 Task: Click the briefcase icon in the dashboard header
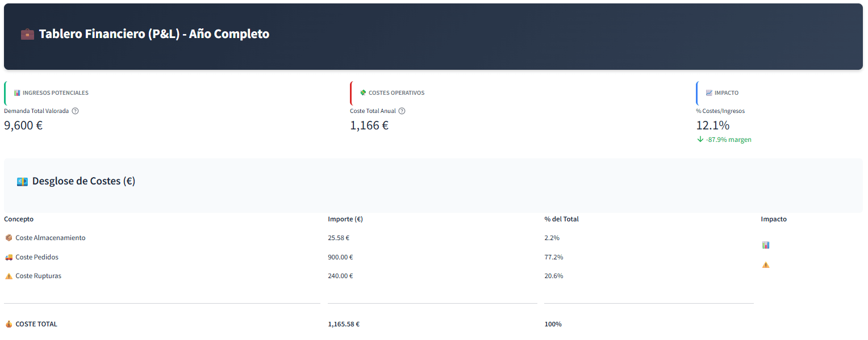[27, 33]
